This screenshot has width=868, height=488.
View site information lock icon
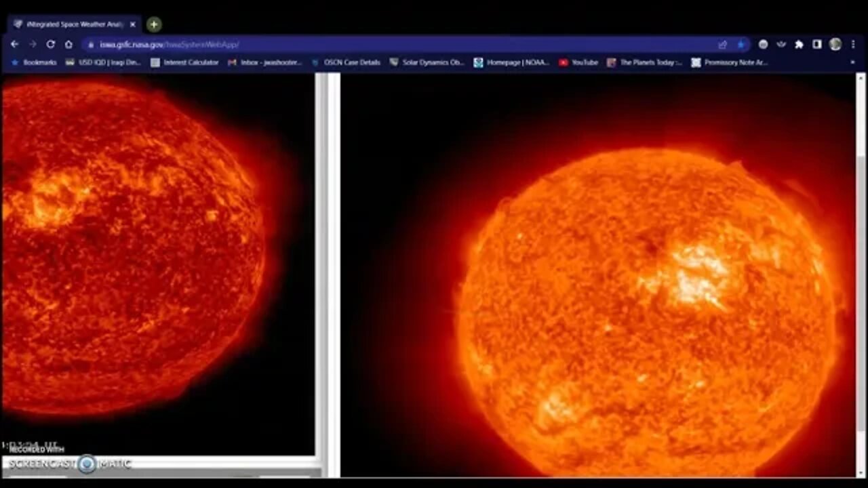click(x=91, y=45)
